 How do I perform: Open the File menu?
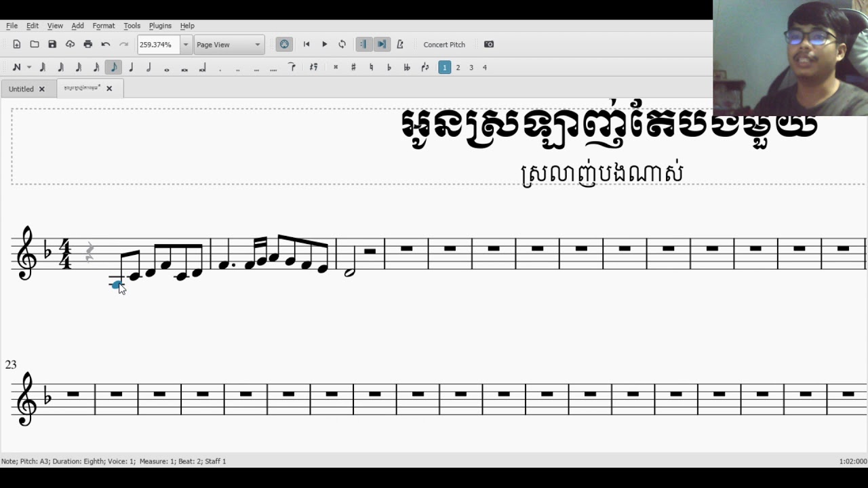tap(12, 26)
